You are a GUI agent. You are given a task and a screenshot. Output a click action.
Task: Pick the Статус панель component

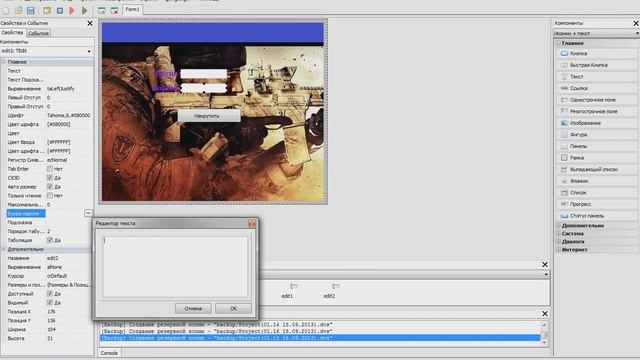coord(597,216)
